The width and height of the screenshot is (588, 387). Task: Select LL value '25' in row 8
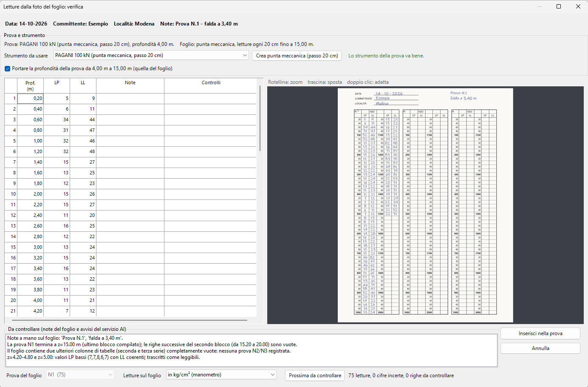tap(83, 173)
